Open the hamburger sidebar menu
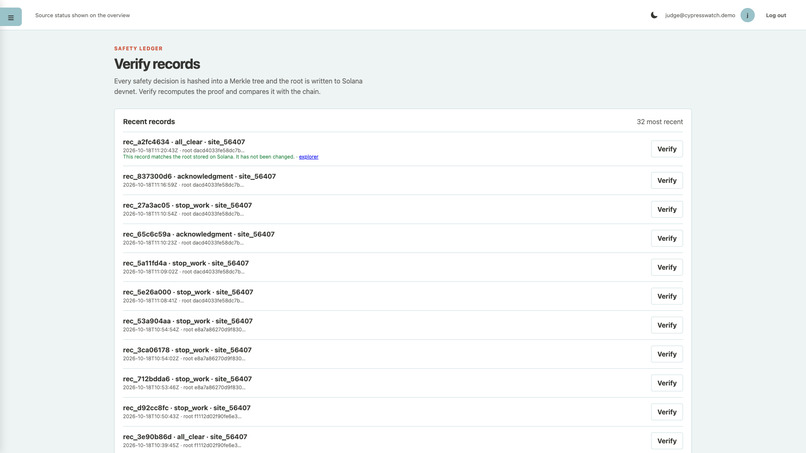This screenshot has width=806, height=453. [11, 17]
